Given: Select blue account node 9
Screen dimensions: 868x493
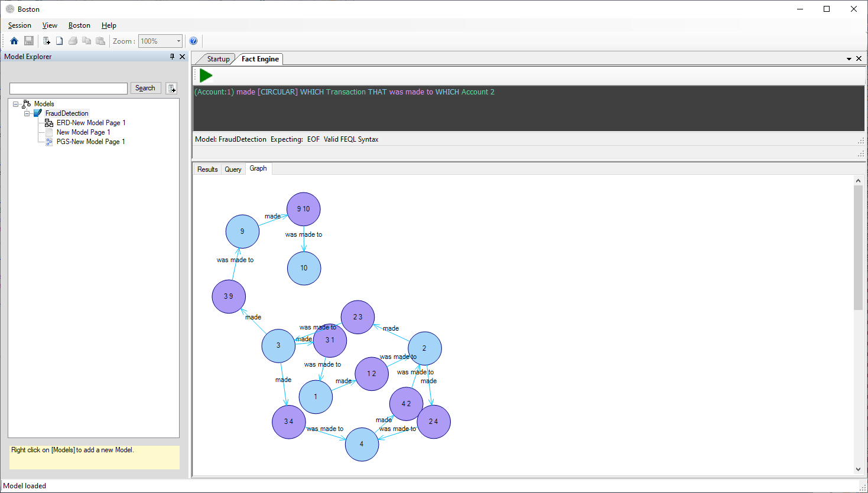Looking at the screenshot, I should point(242,231).
